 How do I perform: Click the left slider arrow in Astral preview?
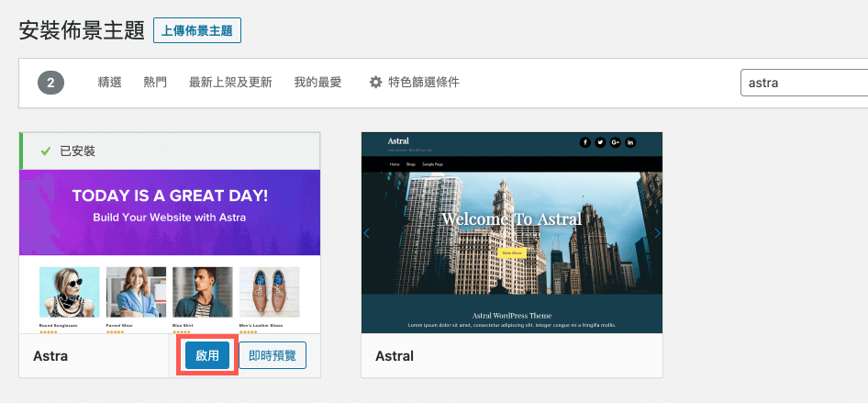(366, 233)
